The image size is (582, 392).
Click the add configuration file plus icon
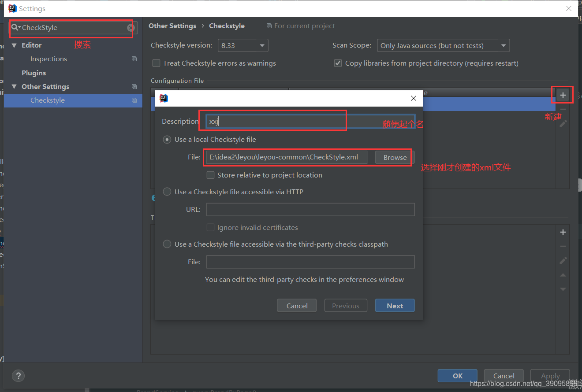click(563, 95)
